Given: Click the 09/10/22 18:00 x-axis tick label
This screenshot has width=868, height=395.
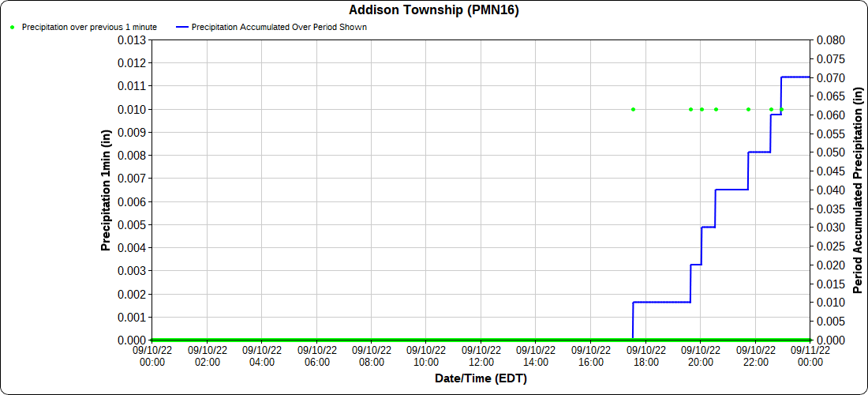Looking at the screenshot, I should (645, 356).
